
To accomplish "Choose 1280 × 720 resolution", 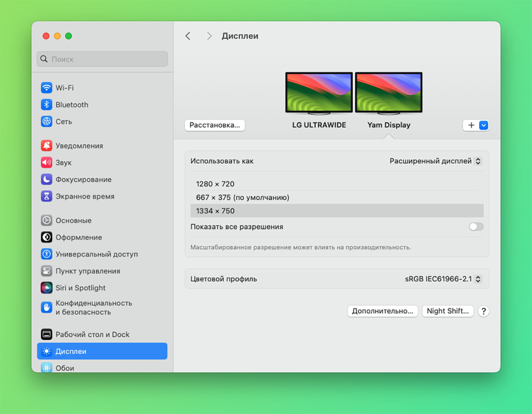I will 215,184.
